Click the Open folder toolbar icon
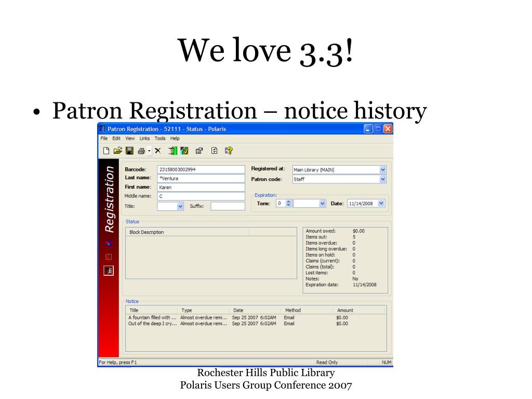532x399 pixels. 118,151
